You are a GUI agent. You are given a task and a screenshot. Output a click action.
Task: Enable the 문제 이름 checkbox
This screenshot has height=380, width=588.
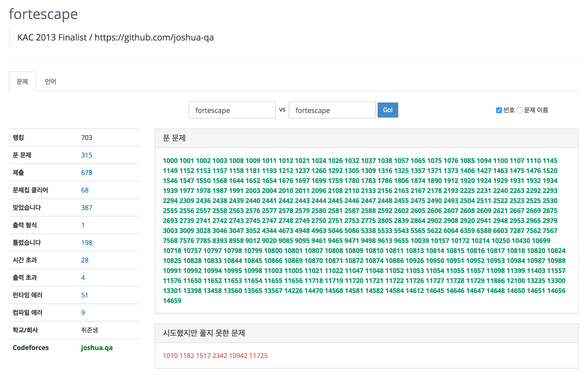coord(520,110)
